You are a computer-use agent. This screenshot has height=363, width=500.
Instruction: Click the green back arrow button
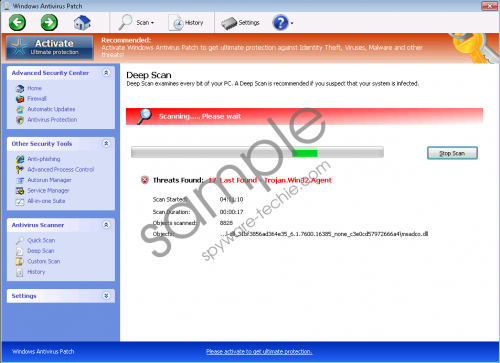coord(17,23)
